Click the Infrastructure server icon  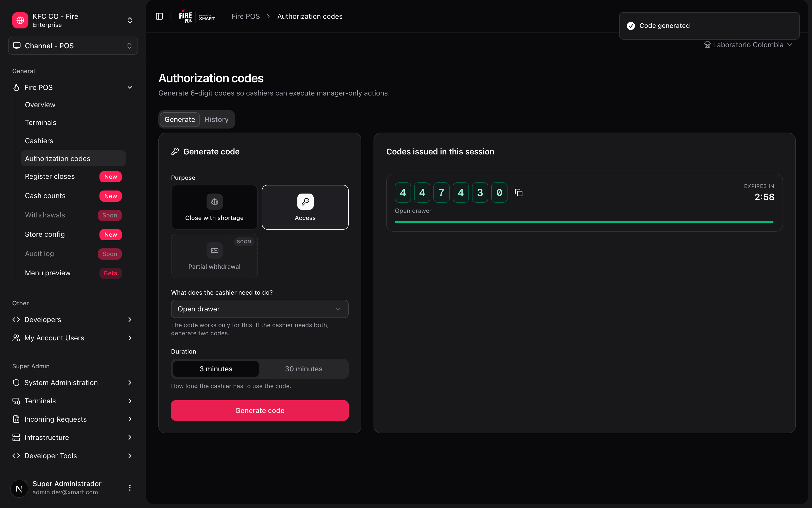click(x=16, y=437)
